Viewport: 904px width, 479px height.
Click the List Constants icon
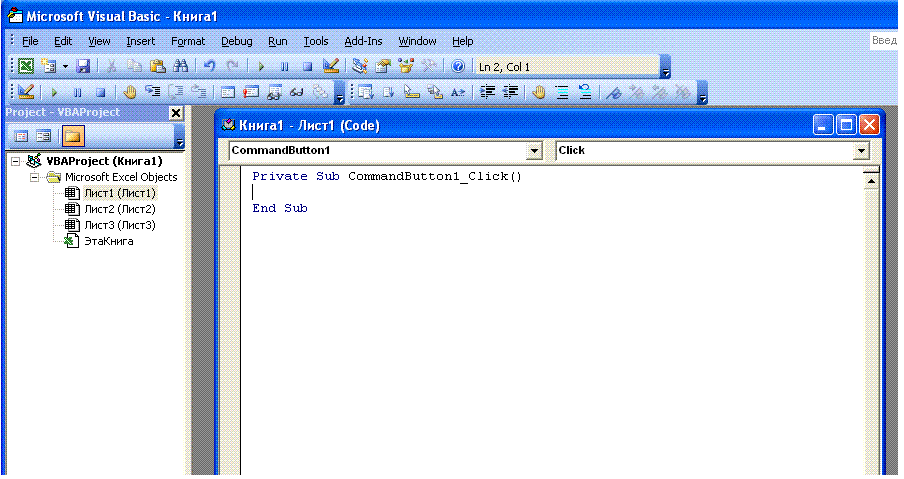[x=389, y=92]
